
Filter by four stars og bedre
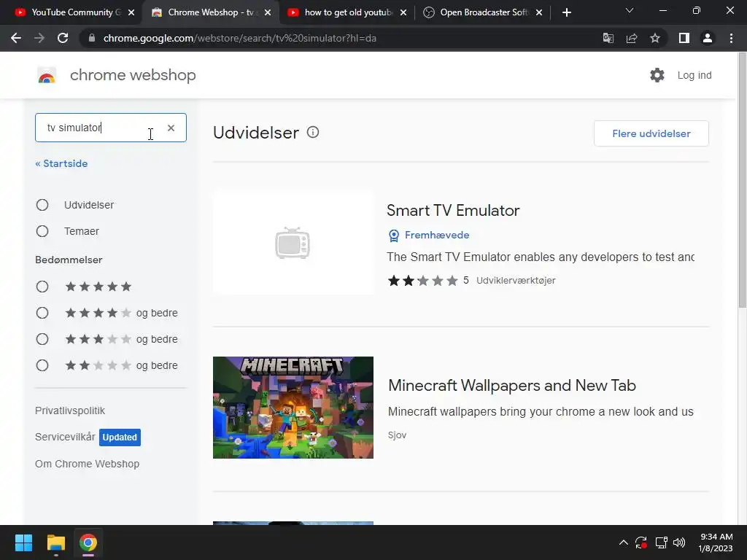coord(42,313)
